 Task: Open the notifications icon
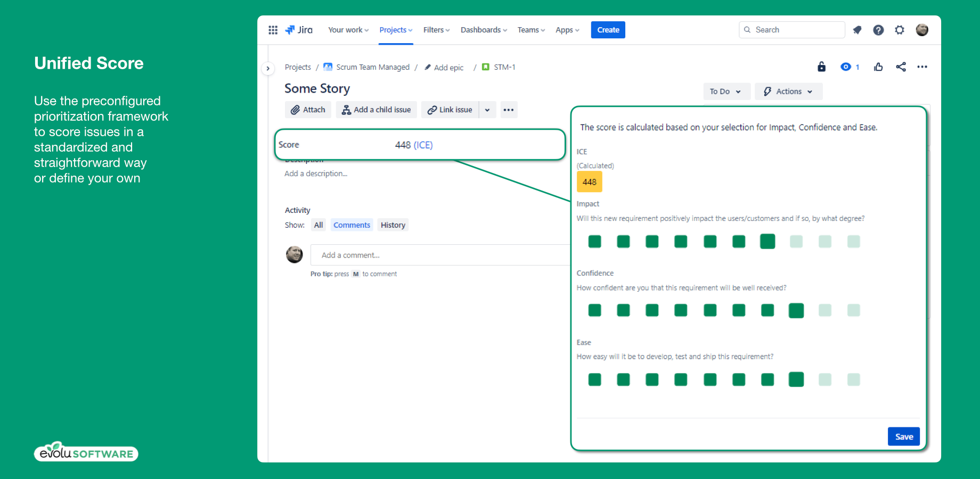857,30
